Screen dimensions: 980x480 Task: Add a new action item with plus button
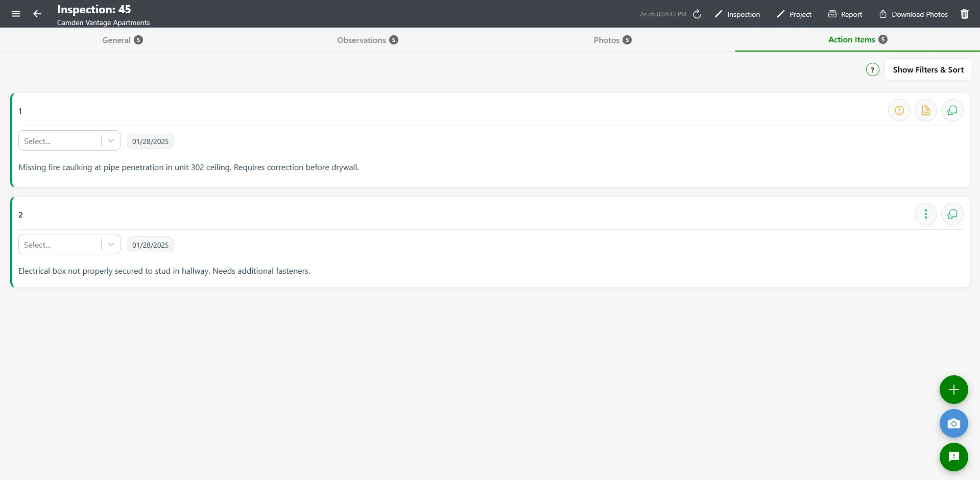pyautogui.click(x=954, y=390)
